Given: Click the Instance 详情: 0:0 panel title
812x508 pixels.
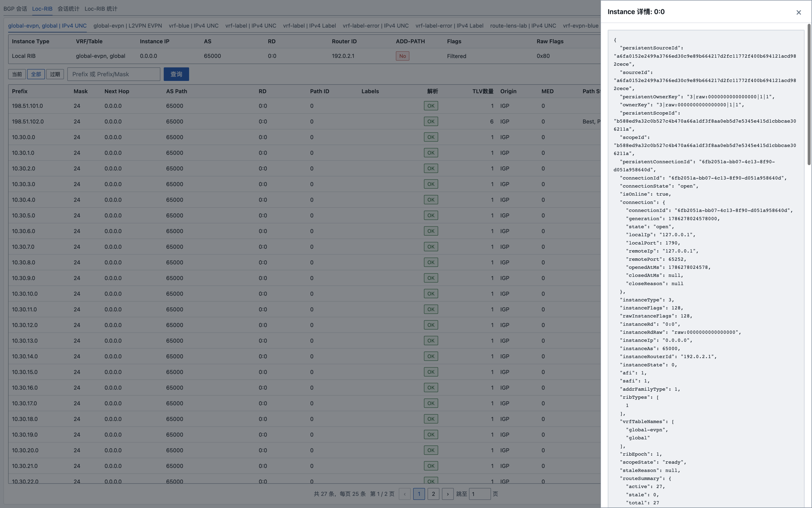Looking at the screenshot, I should pos(636,12).
